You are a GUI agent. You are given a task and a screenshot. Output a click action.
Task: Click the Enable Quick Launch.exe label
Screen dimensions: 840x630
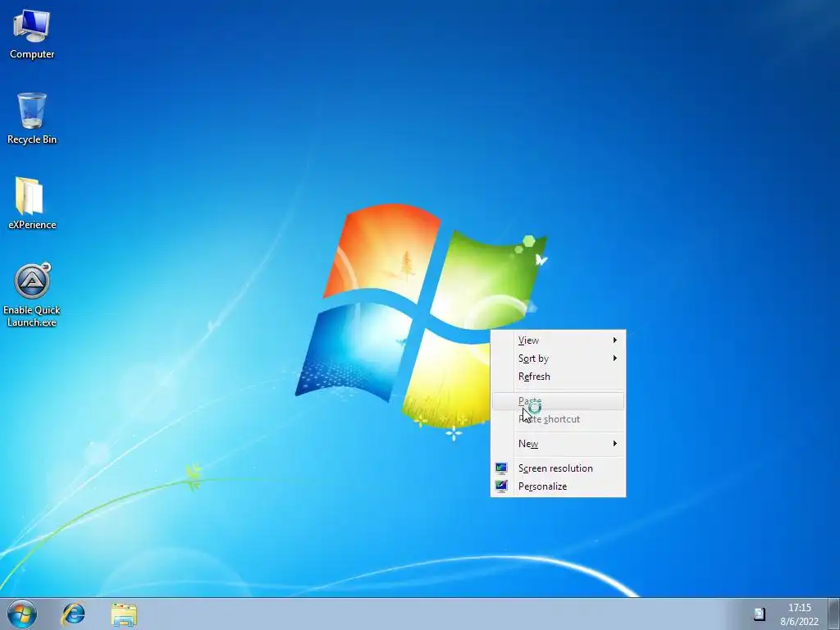32,316
